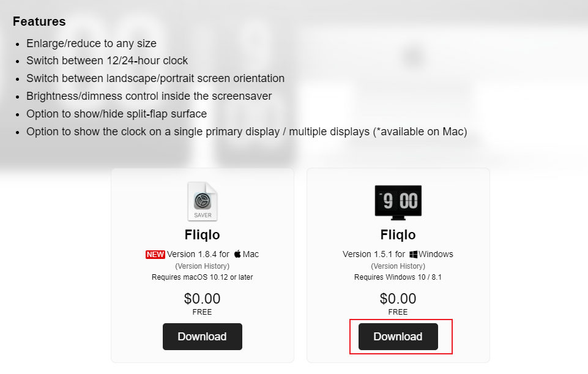This screenshot has width=588, height=374.
Task: Click the Fliqlo title in the Windows card
Action: tap(398, 234)
